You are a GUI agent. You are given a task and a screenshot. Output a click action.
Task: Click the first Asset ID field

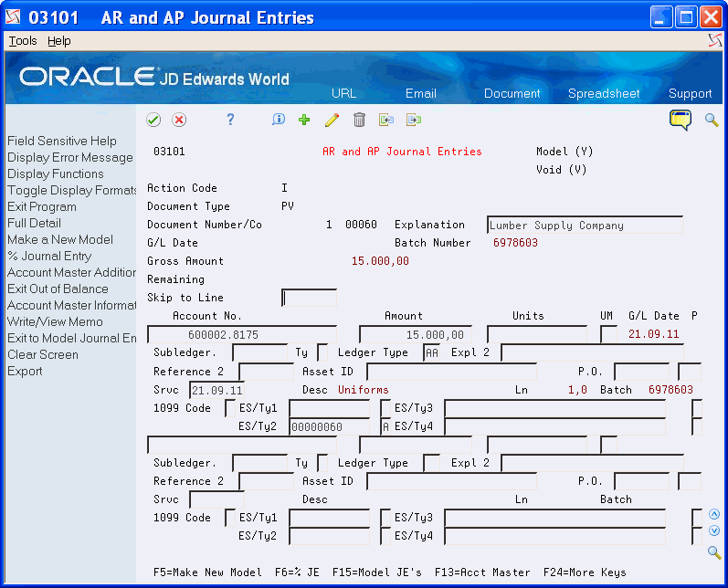click(x=452, y=372)
